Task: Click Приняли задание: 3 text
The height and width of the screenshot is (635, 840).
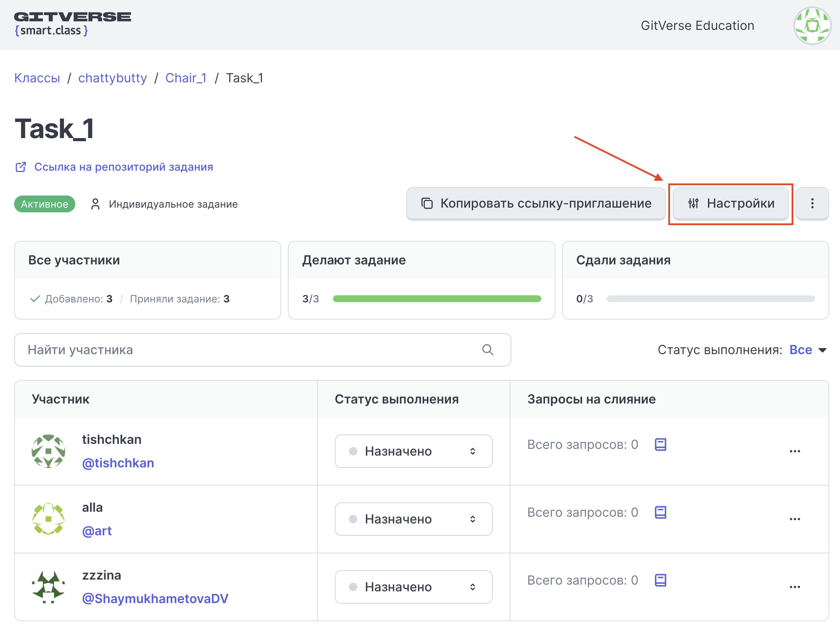Action: (180, 299)
